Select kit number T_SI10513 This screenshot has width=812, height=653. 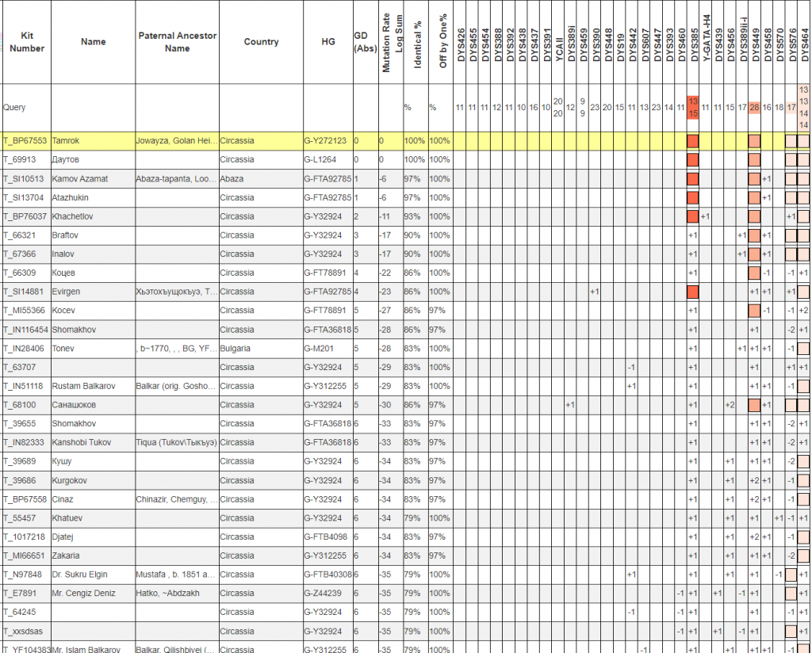[x=25, y=179]
